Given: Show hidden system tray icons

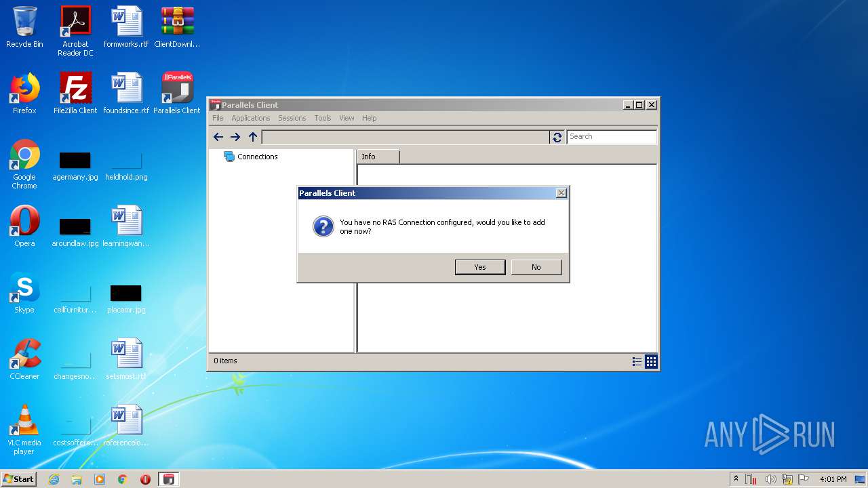Looking at the screenshot, I should [x=736, y=479].
